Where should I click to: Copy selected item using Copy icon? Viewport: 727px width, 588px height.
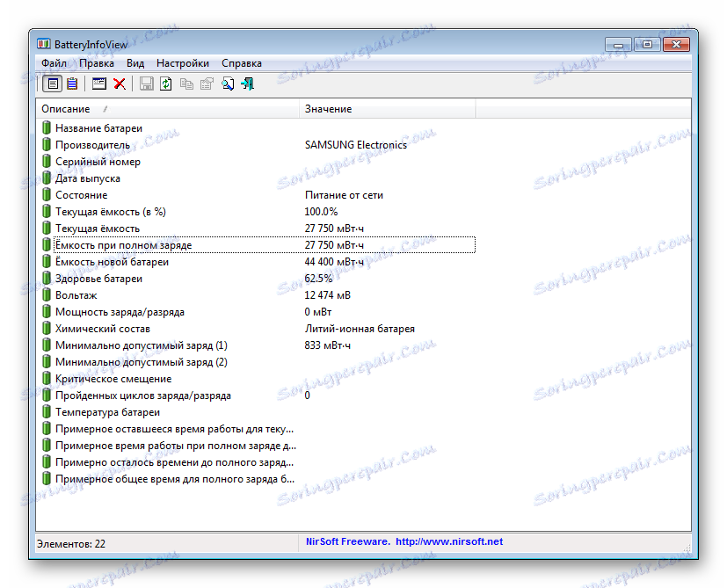click(x=186, y=83)
